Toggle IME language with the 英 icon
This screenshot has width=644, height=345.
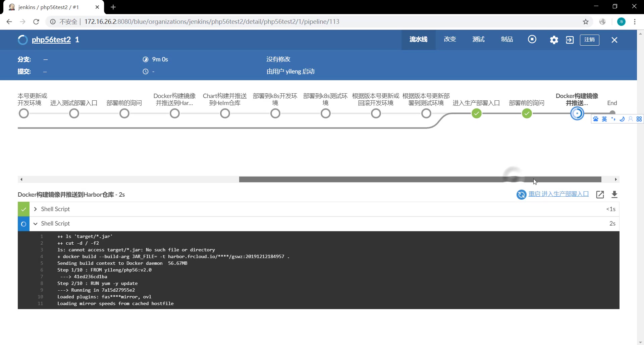pos(604,119)
